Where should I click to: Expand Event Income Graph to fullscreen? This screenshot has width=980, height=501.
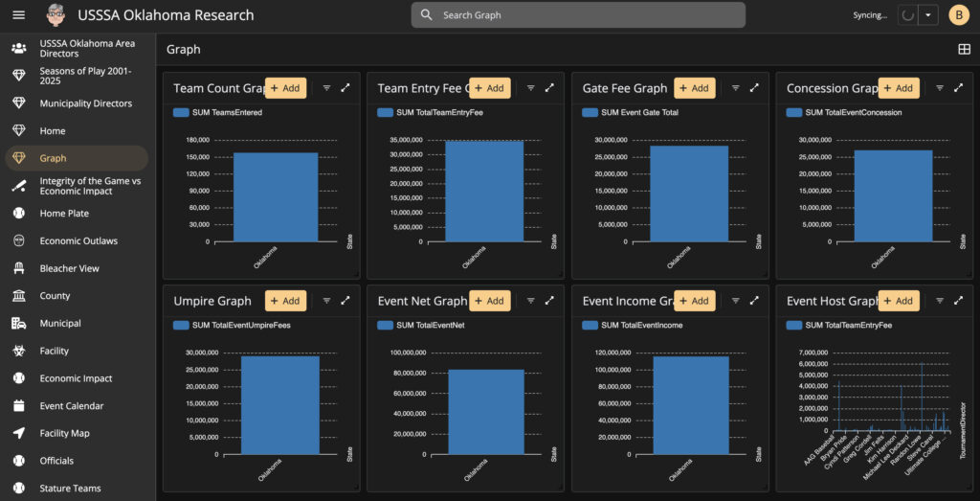coord(754,301)
